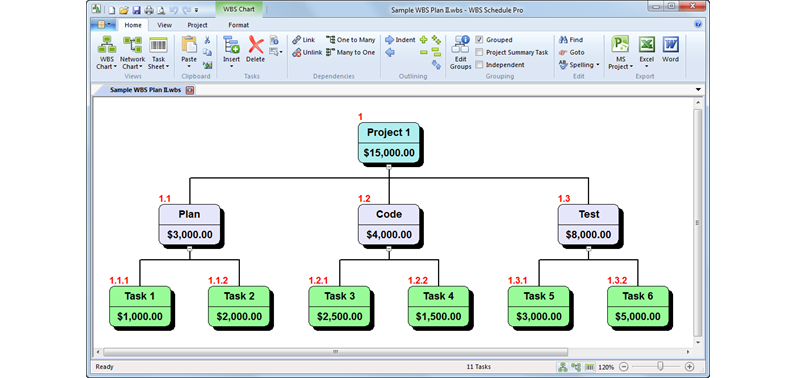Open the Format ribbon tab
The height and width of the screenshot is (378, 800).
[x=238, y=25]
